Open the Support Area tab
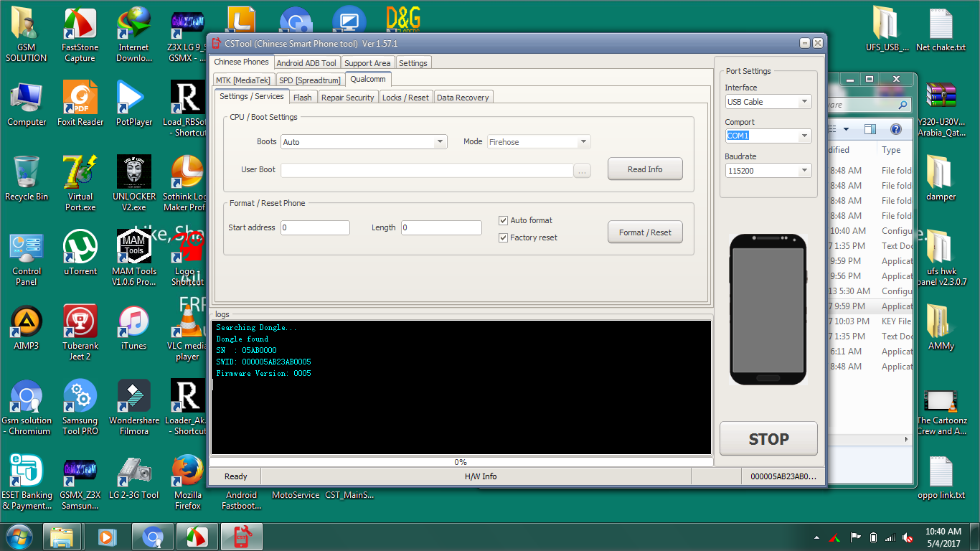 [367, 63]
